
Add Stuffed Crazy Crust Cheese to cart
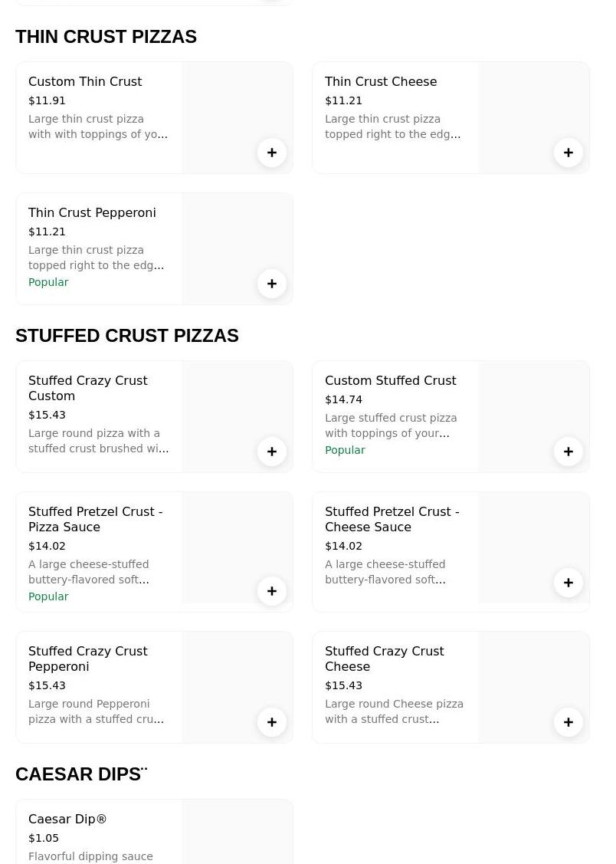(568, 722)
